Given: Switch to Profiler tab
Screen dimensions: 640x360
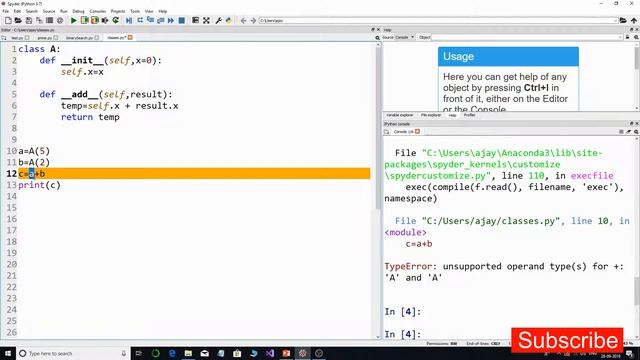Looking at the screenshot, I should 469,116.
